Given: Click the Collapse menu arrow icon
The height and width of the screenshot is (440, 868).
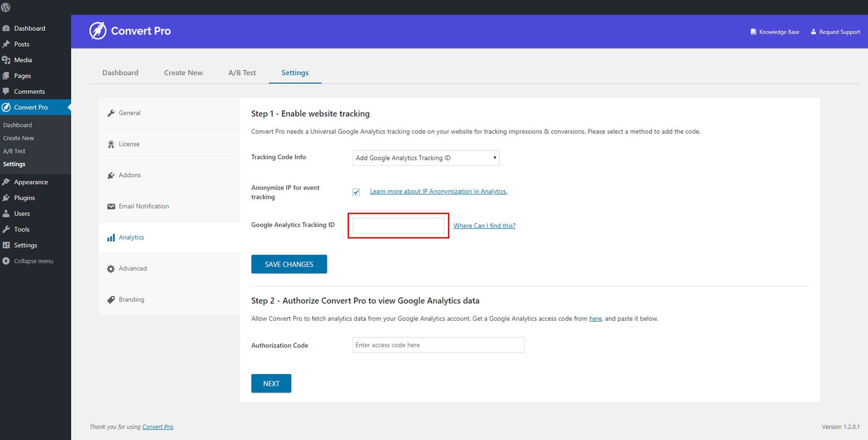Looking at the screenshot, I should 6,261.
